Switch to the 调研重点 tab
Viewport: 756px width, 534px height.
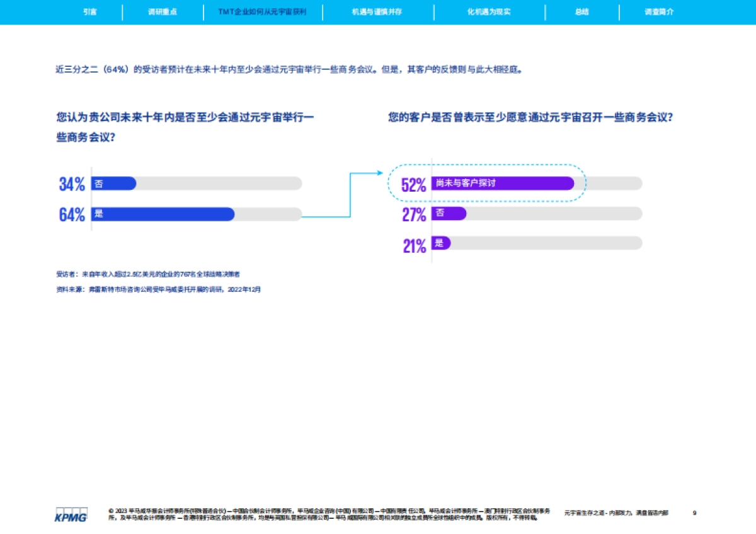(162, 12)
